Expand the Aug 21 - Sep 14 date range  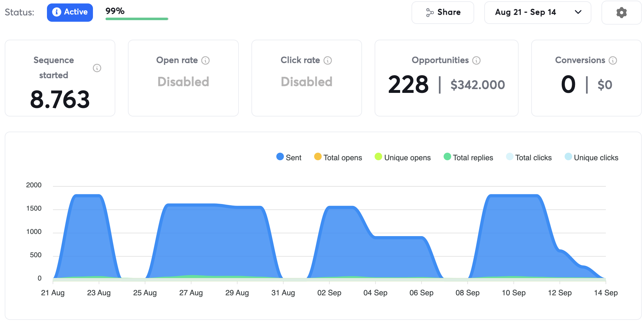pyautogui.click(x=526, y=12)
